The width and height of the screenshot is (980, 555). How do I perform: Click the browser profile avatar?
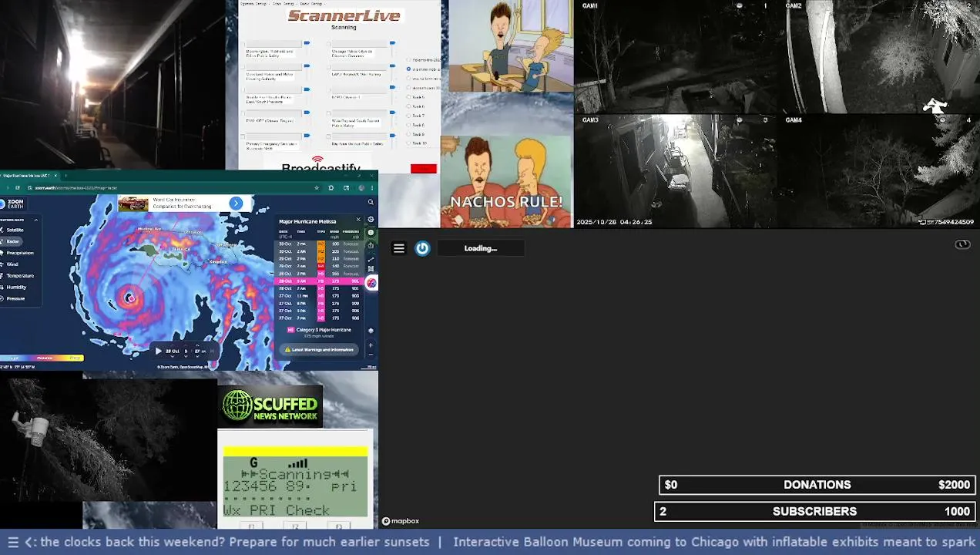click(x=361, y=187)
